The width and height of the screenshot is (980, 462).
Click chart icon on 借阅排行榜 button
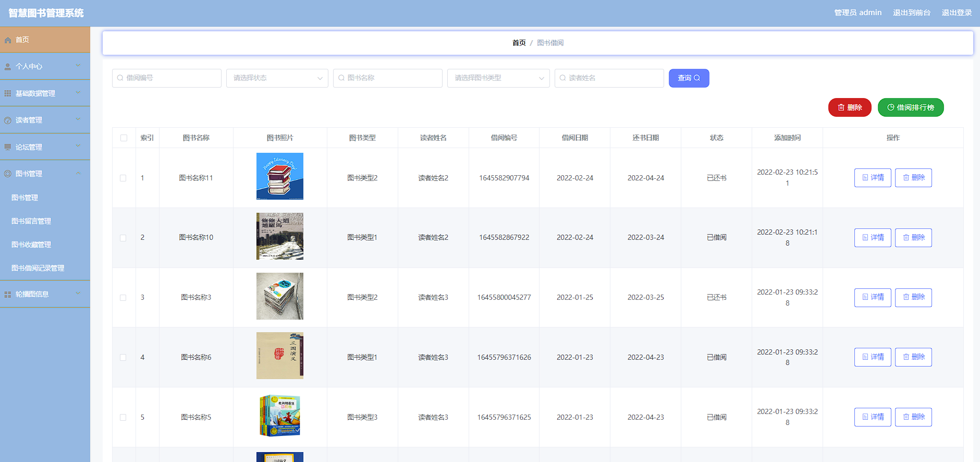891,107
